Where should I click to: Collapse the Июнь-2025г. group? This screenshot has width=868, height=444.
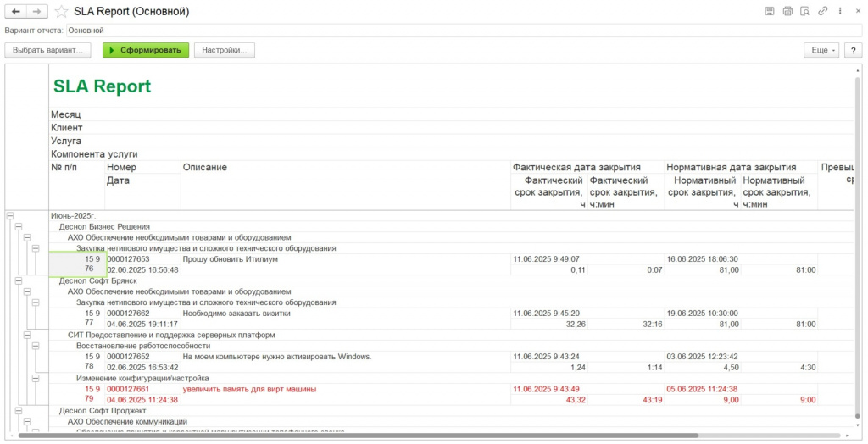click(x=10, y=216)
